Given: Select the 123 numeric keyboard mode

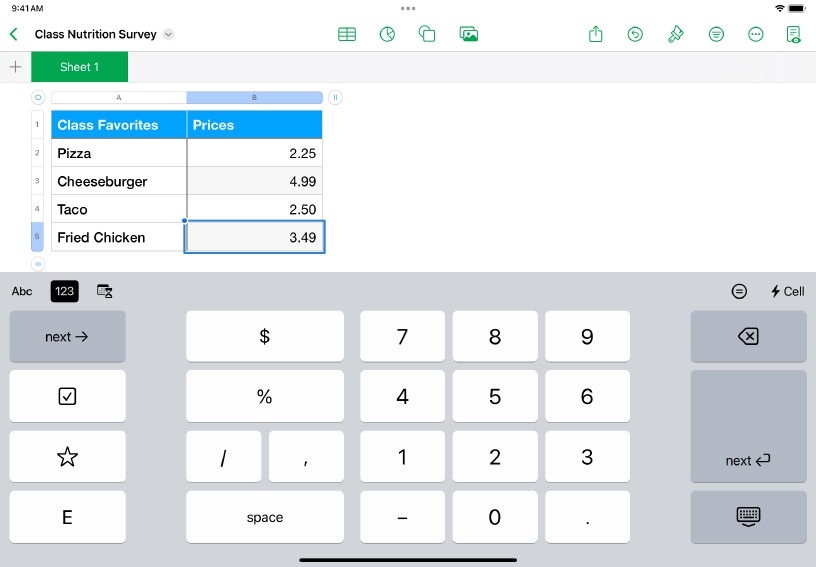Looking at the screenshot, I should 65,291.
